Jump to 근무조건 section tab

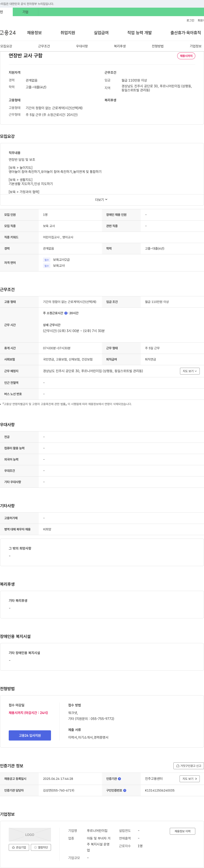[x=44, y=46]
